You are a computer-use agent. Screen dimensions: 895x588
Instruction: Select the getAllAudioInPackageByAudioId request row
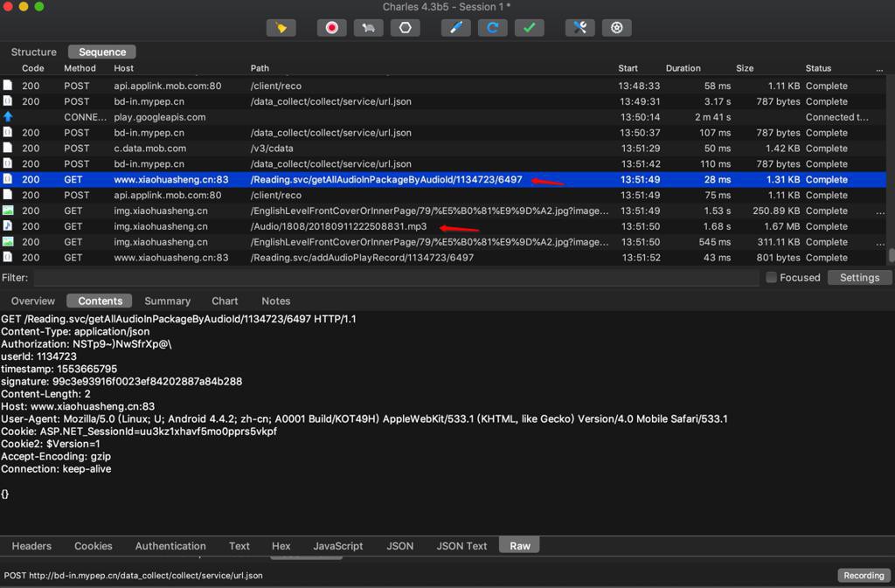[443, 180]
